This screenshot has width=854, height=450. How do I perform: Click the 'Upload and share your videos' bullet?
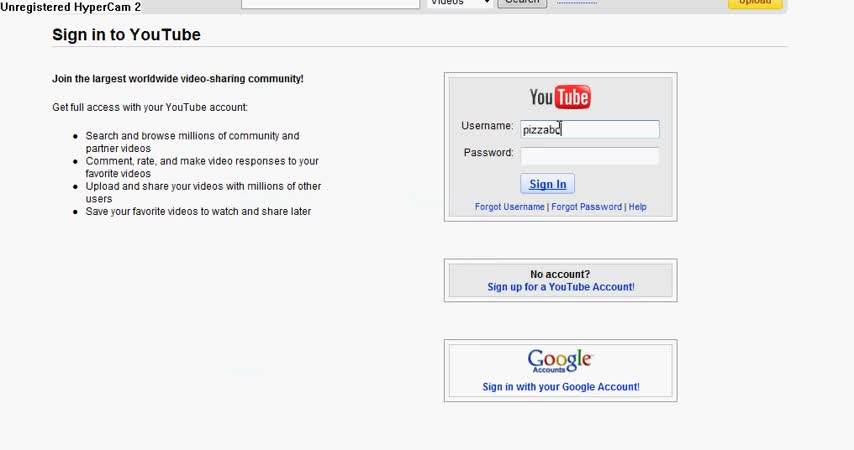203,192
